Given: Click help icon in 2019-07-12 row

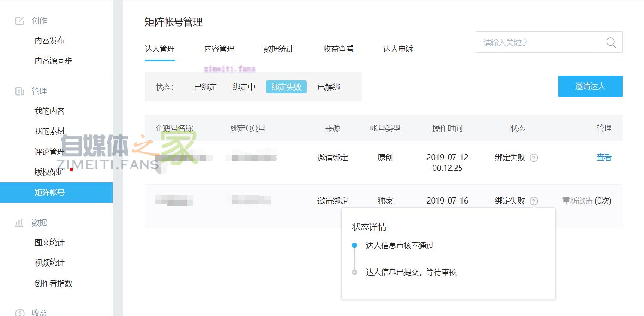Looking at the screenshot, I should [534, 158].
